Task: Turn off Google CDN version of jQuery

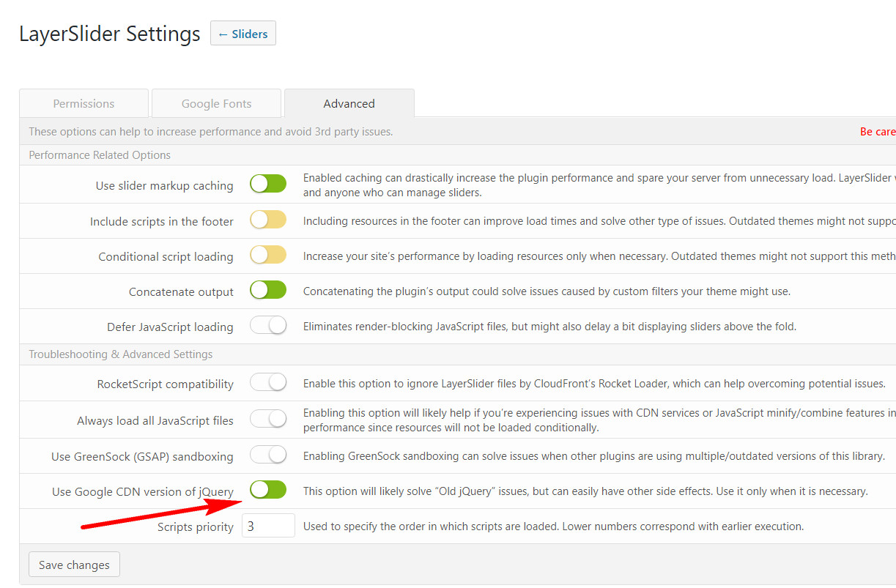Action: pyautogui.click(x=268, y=490)
